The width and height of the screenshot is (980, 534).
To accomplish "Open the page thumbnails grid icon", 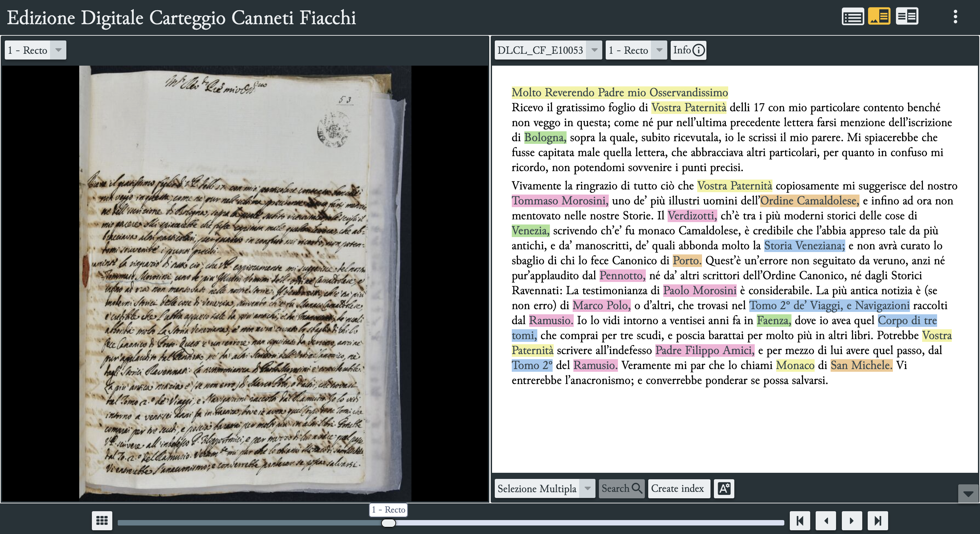I will [102, 521].
